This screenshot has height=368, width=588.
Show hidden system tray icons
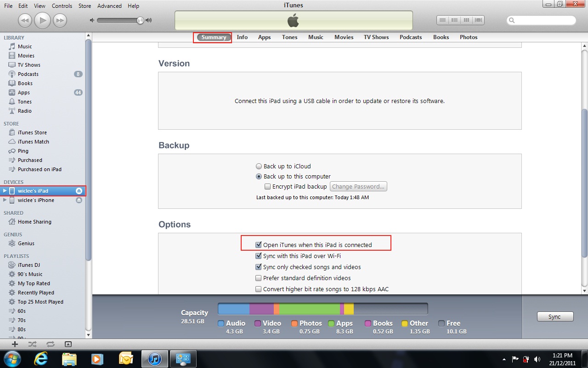coord(505,359)
